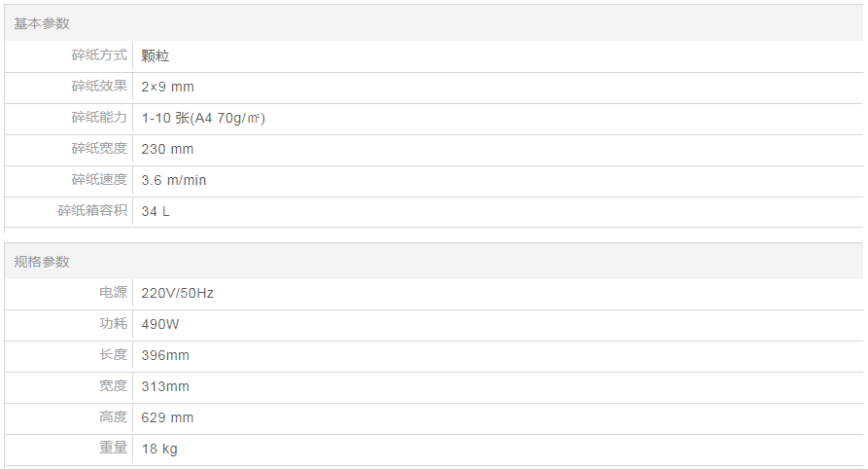This screenshot has height=469, width=868.
Task: Select the 碎纸宽度 label
Action: (99, 149)
